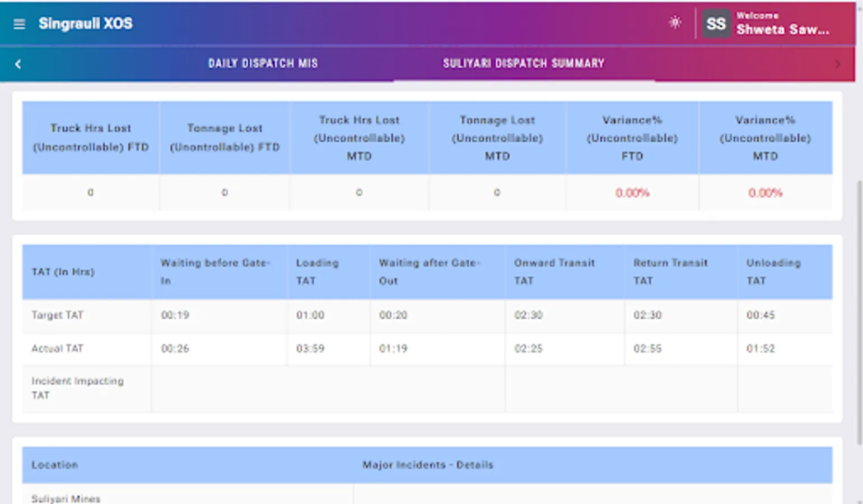Click Actual Unloading TAT value 01:52
The width and height of the screenshot is (863, 504).
[761, 348]
